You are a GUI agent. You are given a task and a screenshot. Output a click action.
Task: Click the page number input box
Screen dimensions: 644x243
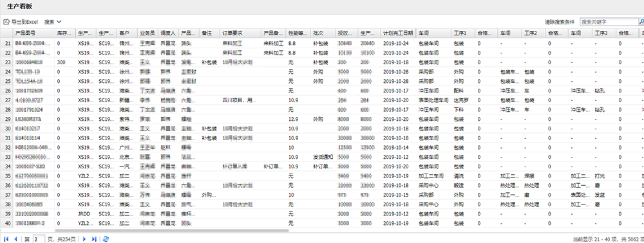39,239
